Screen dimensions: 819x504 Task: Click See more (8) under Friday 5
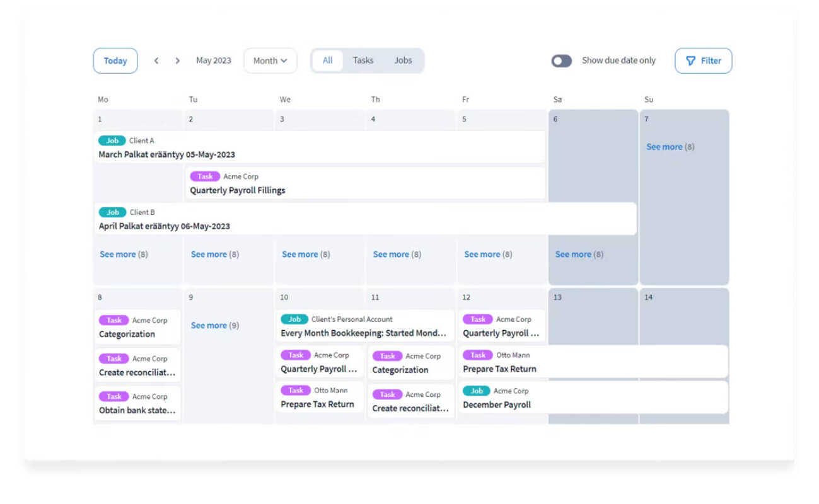pyautogui.click(x=488, y=255)
